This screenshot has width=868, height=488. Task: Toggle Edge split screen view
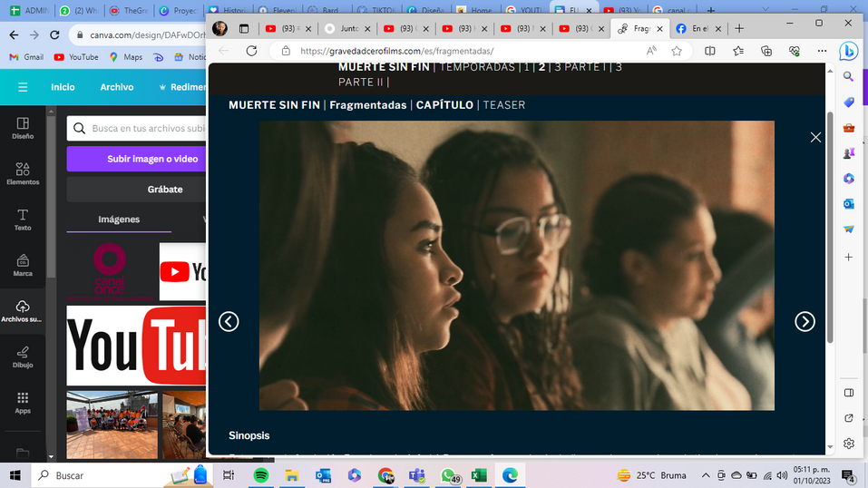(x=709, y=51)
